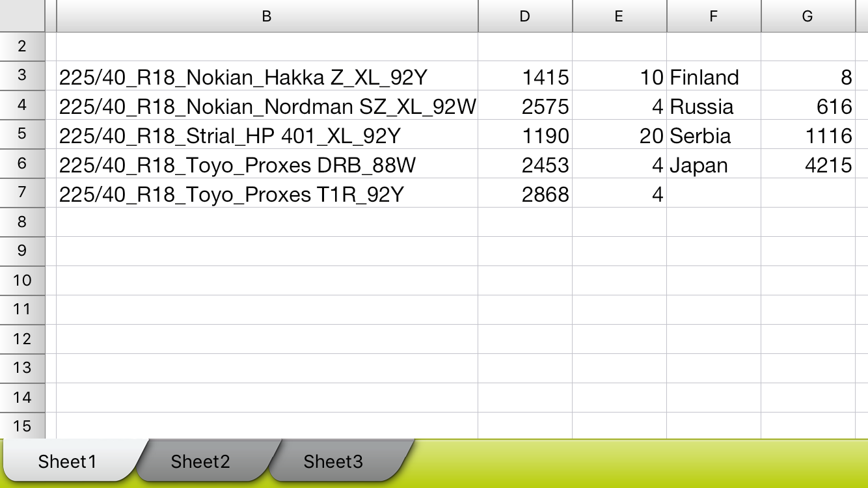Click the Nokian Nordman SZ cell

pos(267,107)
